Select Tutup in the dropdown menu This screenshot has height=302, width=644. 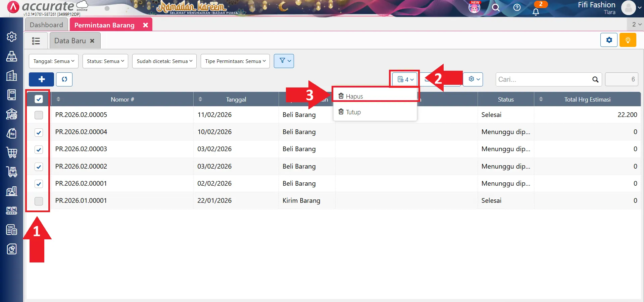coord(353,112)
